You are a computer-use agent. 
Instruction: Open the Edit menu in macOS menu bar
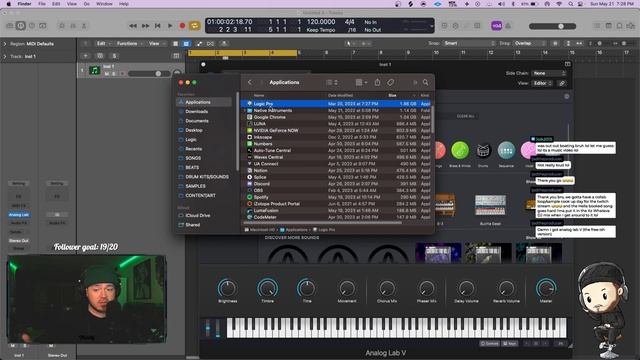click(x=56, y=4)
